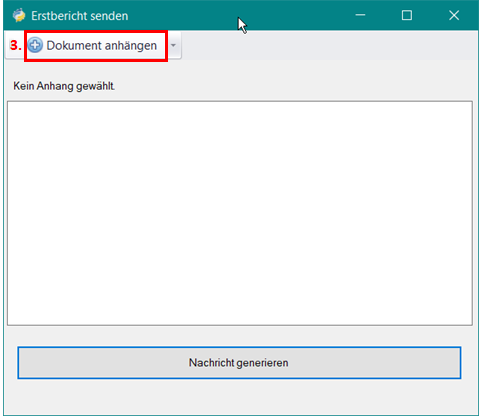This screenshot has width=479, height=416.
Task: Select the Kein Anhang gewählt status label
Action: tap(64, 86)
